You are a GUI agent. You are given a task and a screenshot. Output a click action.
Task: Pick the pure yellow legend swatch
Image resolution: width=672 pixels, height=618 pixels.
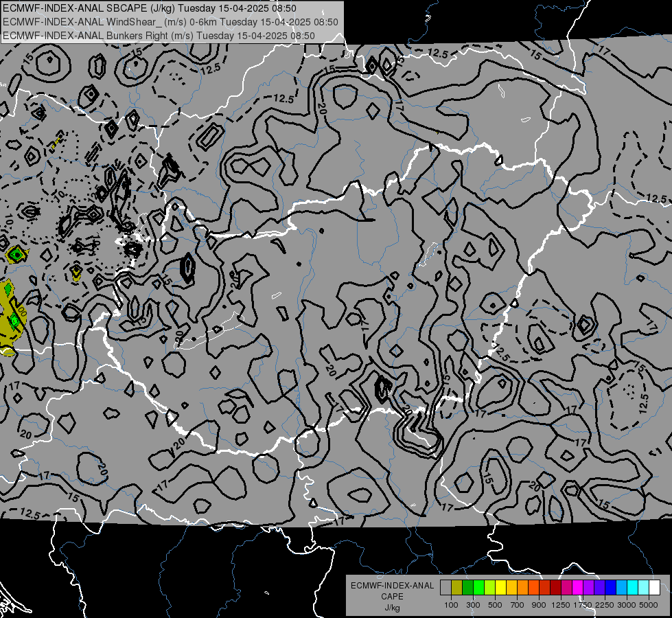pyautogui.click(x=500, y=588)
